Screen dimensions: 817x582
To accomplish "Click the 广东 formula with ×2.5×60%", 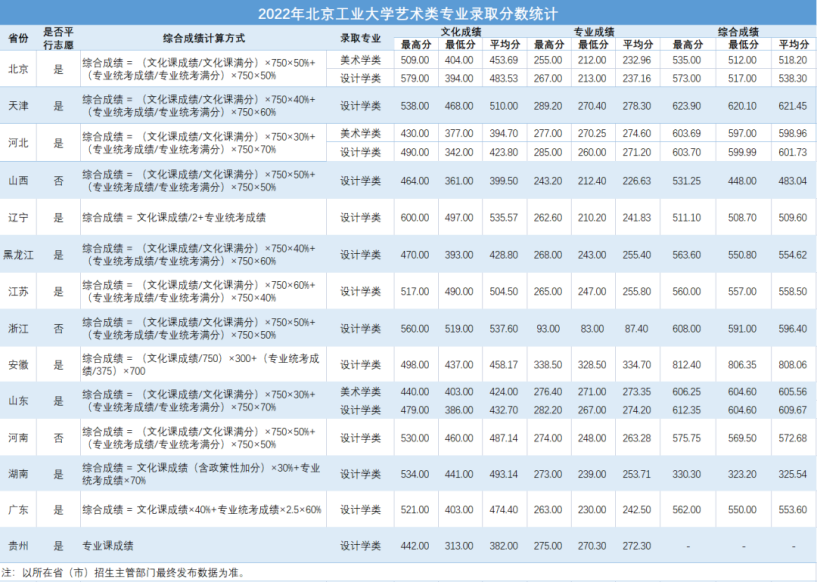I will [x=202, y=510].
